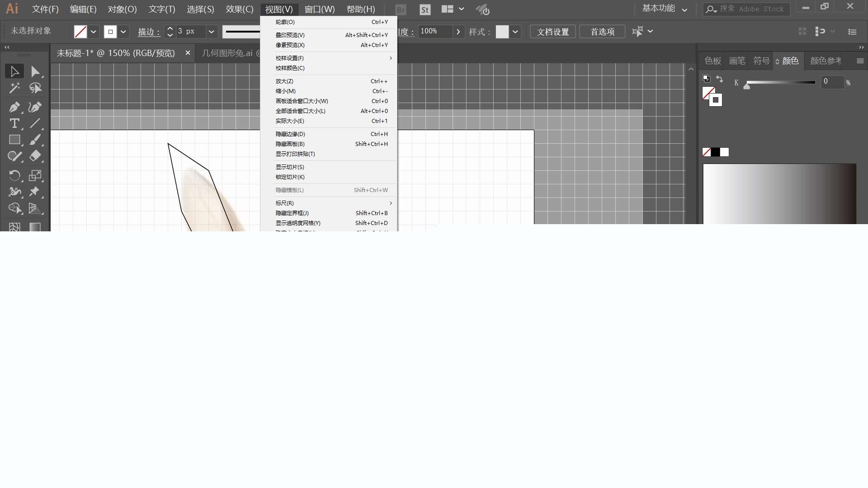The image size is (868, 488).
Task: Click the GPU performance rocket icon
Action: [x=483, y=9]
